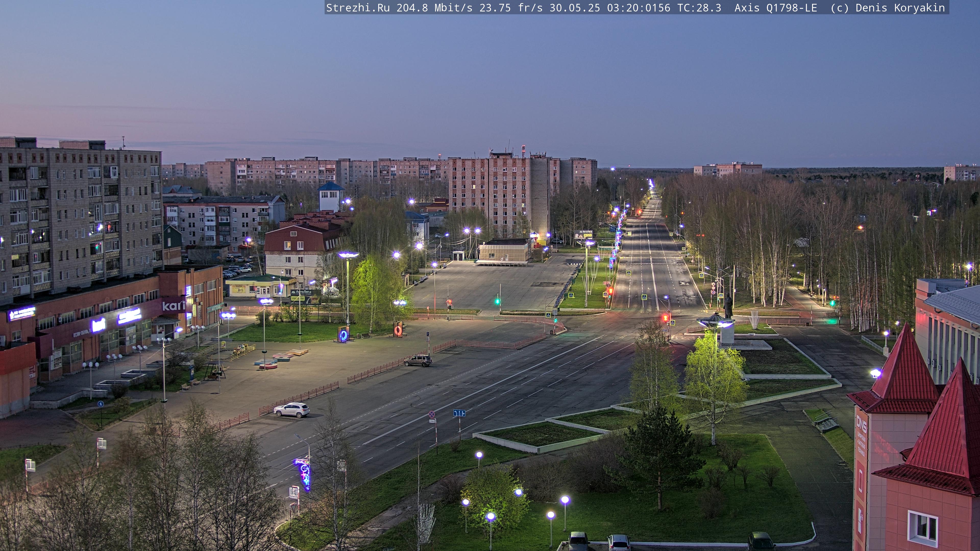Click the "TC:28.3" temperature reading

[x=699, y=8]
